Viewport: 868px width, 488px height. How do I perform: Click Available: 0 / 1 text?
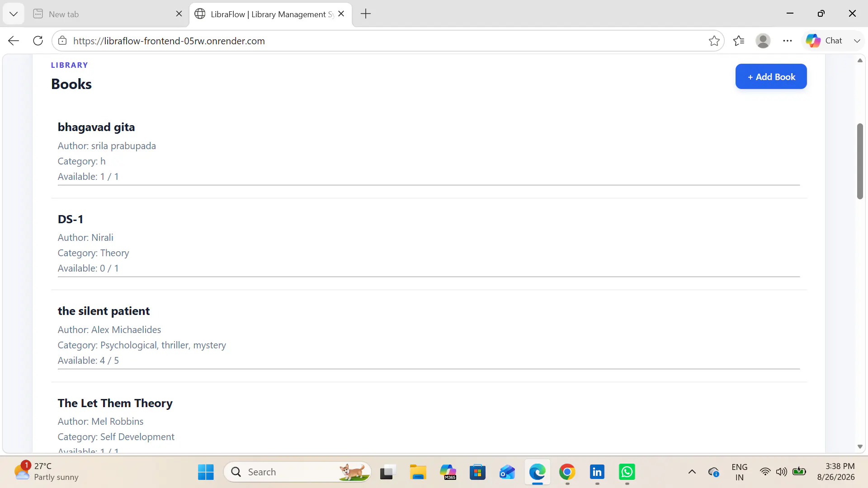[x=88, y=268]
